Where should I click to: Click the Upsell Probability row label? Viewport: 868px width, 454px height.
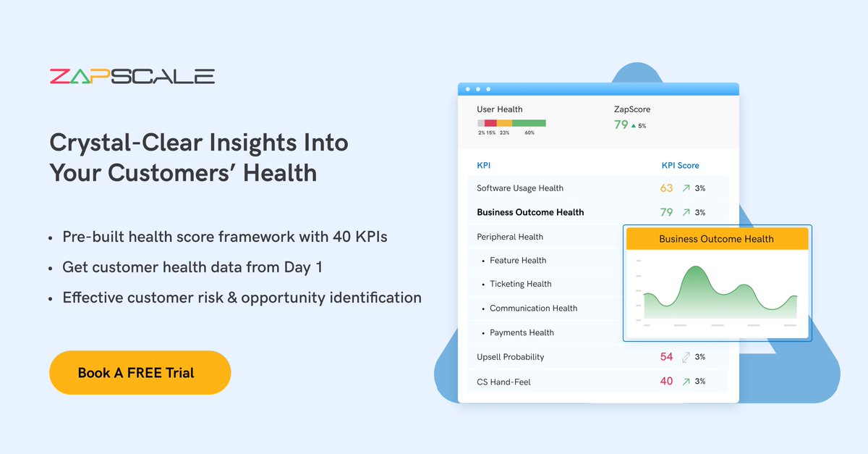(x=511, y=357)
